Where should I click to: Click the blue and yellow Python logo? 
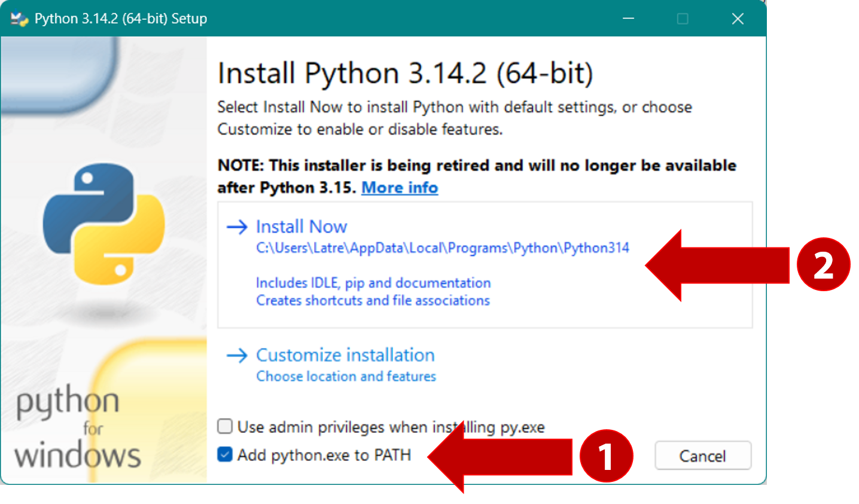104,224
